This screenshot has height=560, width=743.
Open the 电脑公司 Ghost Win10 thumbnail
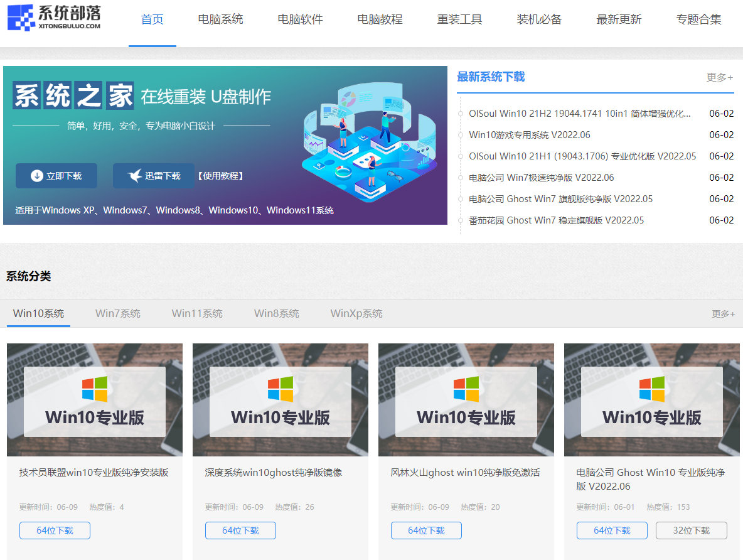(x=652, y=400)
